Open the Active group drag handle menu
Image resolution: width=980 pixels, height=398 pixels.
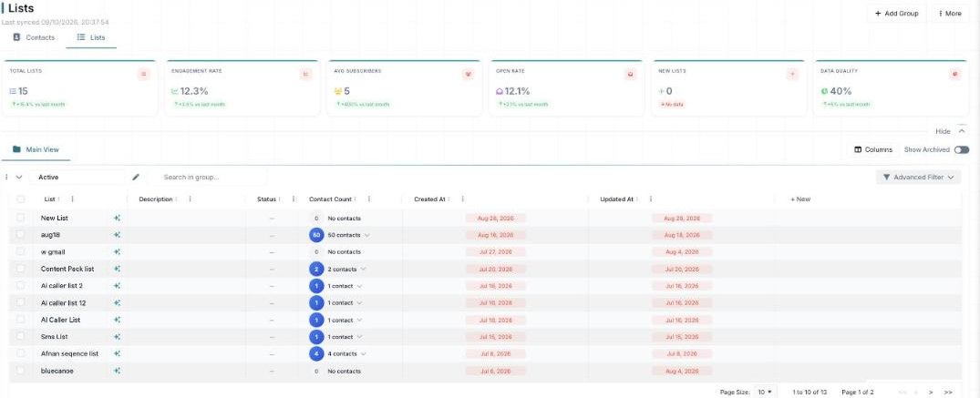coord(6,177)
